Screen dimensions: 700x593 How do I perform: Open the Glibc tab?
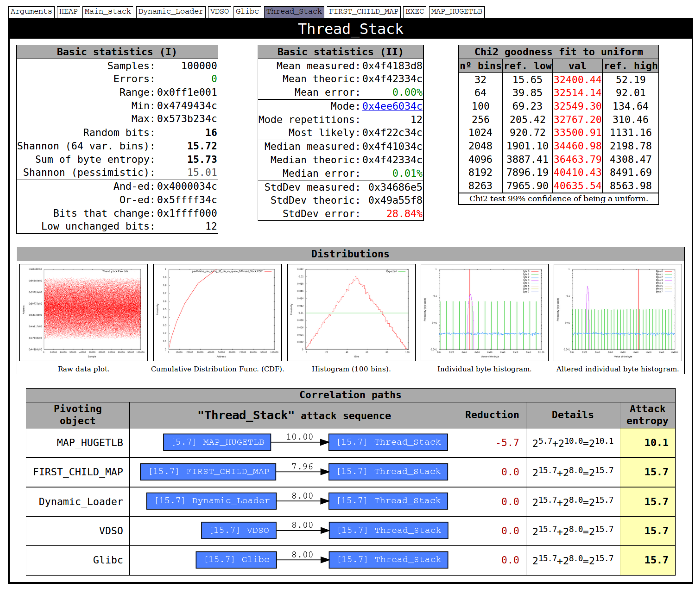247,12
